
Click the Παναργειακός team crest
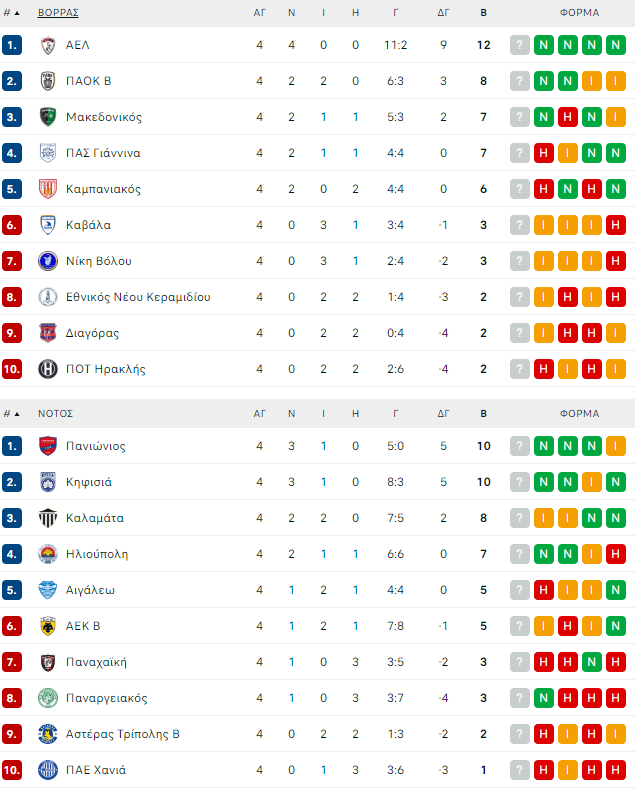[47, 698]
